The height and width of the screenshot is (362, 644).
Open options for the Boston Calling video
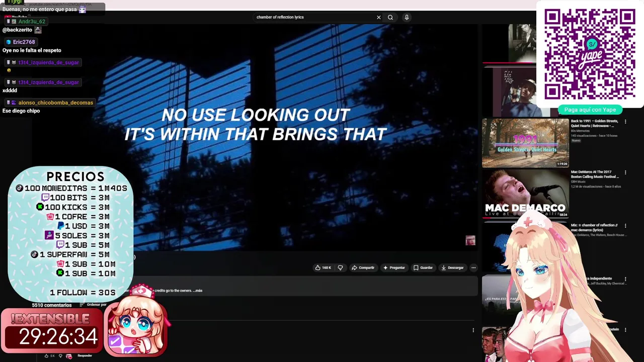tap(625, 172)
